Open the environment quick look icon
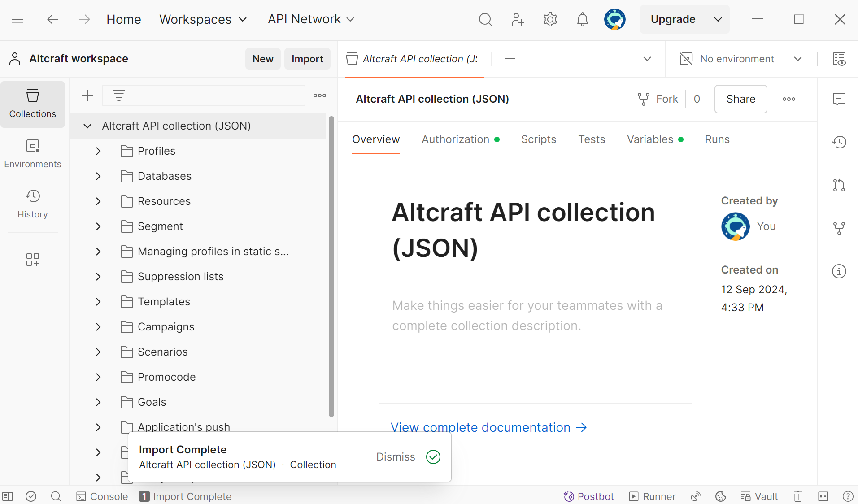Viewport: 858px width, 504px height. [x=839, y=59]
